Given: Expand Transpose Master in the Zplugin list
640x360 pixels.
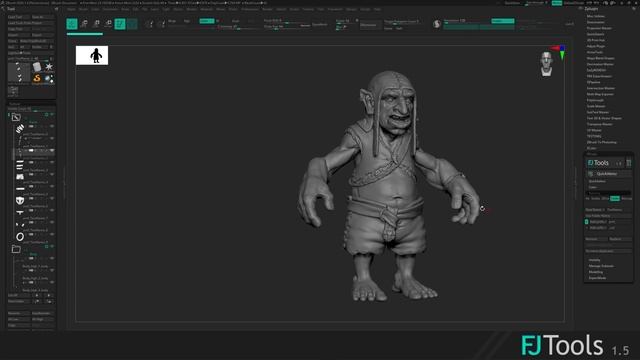Looking at the screenshot, I should coord(599,124).
